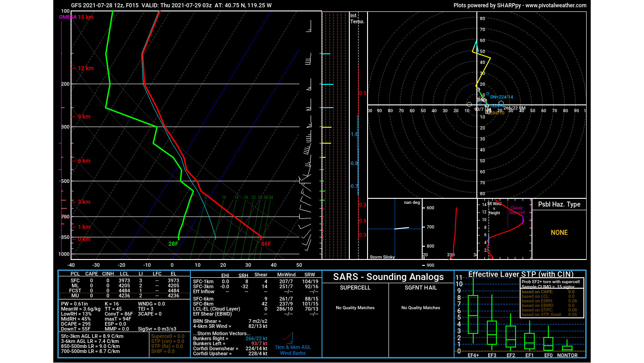Click the EF4+ box plot

(x=473, y=314)
